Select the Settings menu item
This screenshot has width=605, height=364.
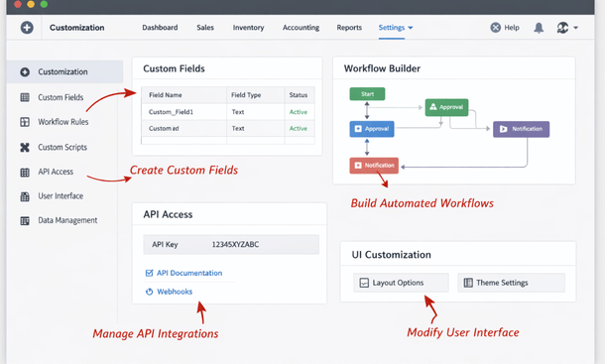pos(391,28)
